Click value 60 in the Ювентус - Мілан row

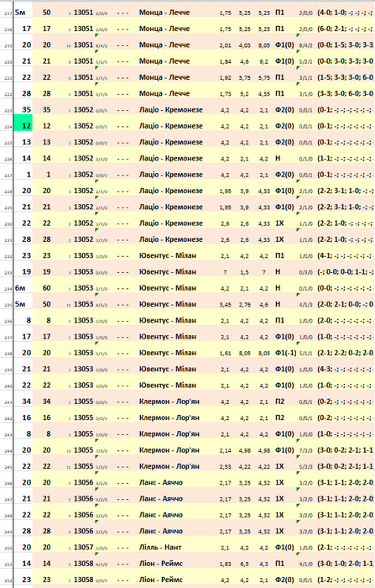pos(46,288)
